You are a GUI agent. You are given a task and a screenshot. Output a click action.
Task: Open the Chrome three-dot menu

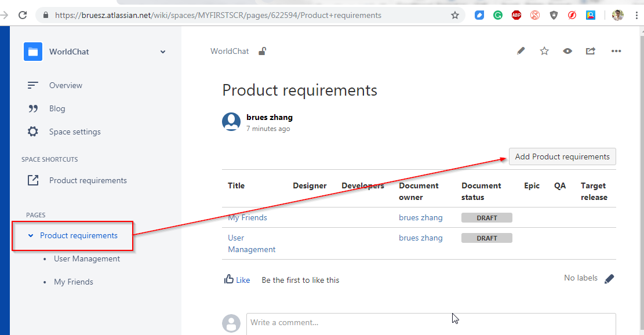(636, 15)
